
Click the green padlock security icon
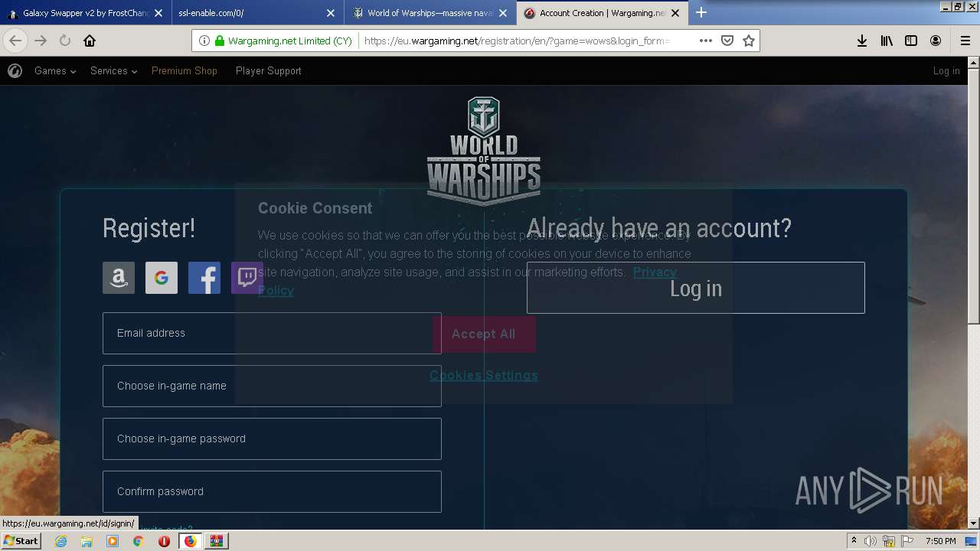point(220,41)
